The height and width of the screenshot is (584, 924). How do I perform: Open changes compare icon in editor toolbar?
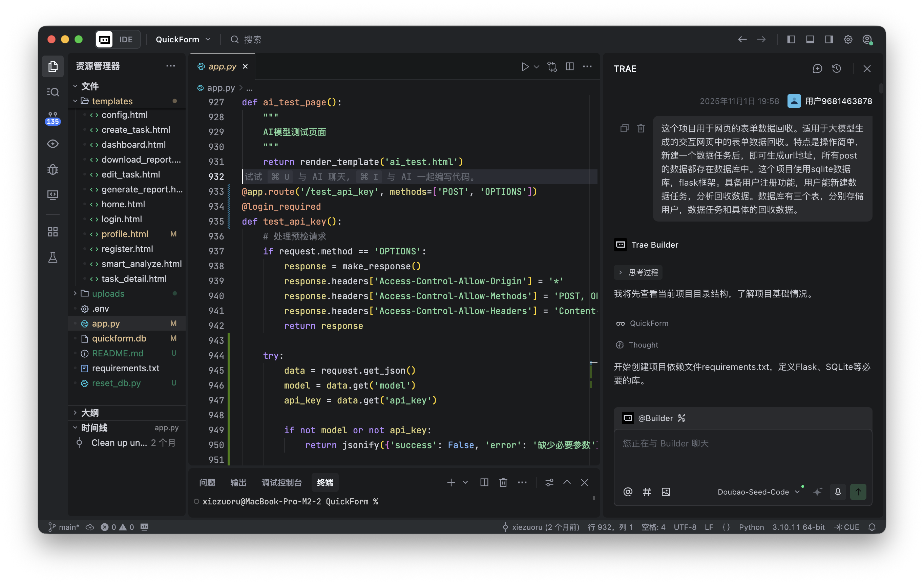552,67
